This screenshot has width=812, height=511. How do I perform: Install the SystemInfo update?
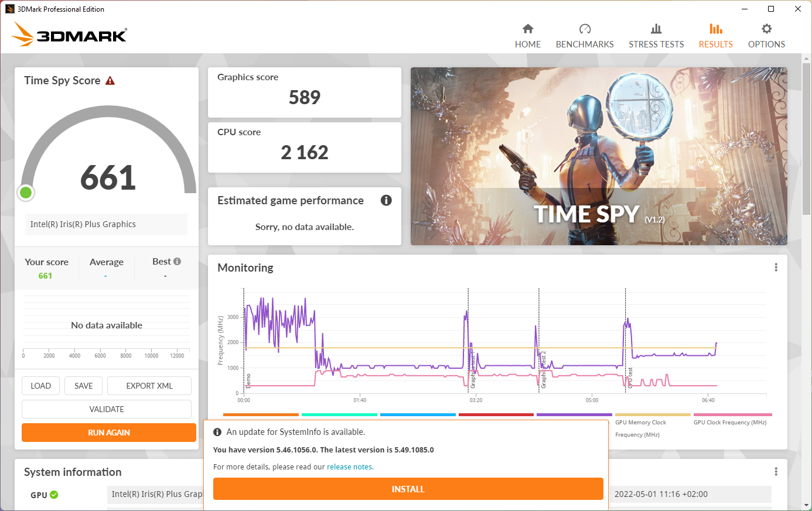[x=408, y=489]
